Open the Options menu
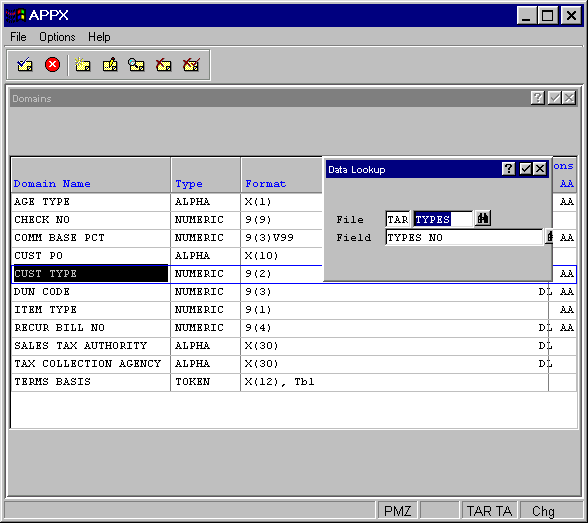Viewport: 588px width, 523px height. [57, 37]
